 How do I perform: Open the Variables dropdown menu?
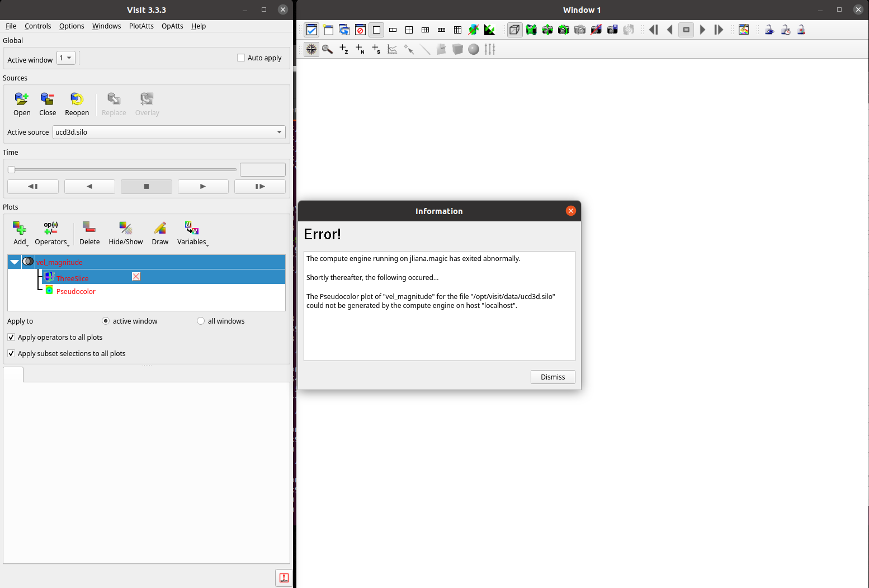(x=192, y=233)
